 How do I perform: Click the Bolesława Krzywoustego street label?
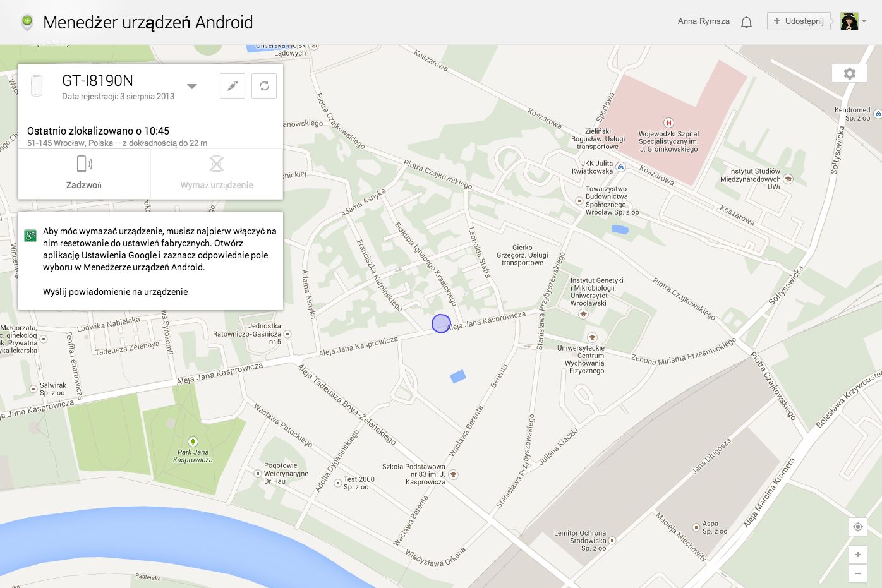[849, 399]
